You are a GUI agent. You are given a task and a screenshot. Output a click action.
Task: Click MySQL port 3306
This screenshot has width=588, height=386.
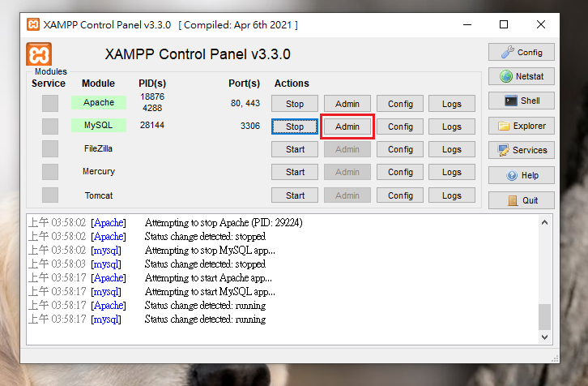pyautogui.click(x=250, y=126)
